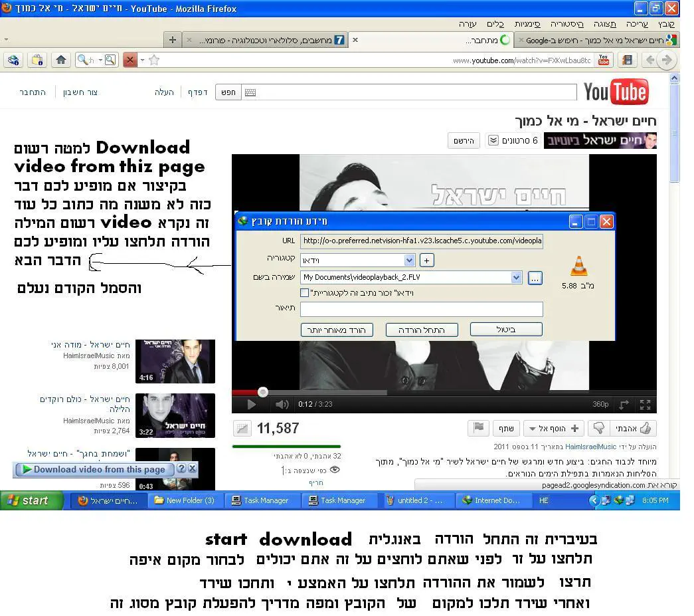
Task: Click the bookmark star in address bar
Action: (154, 60)
